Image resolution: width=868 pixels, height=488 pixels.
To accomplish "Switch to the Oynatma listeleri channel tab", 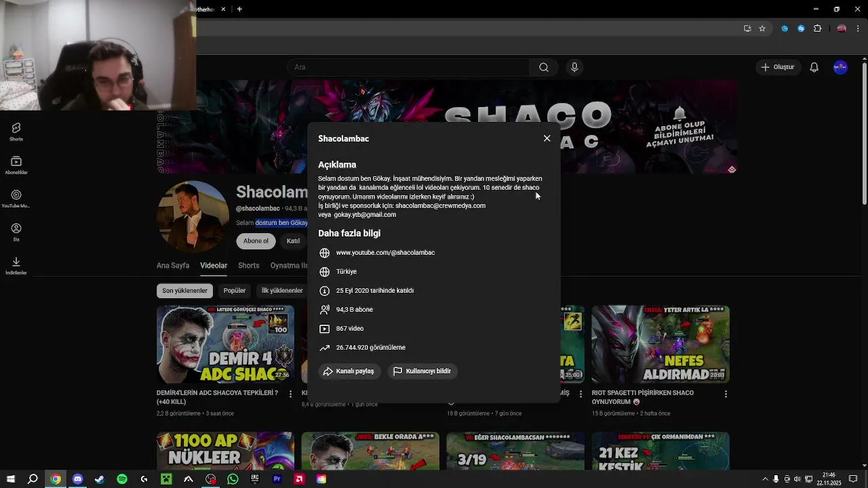I will point(289,266).
